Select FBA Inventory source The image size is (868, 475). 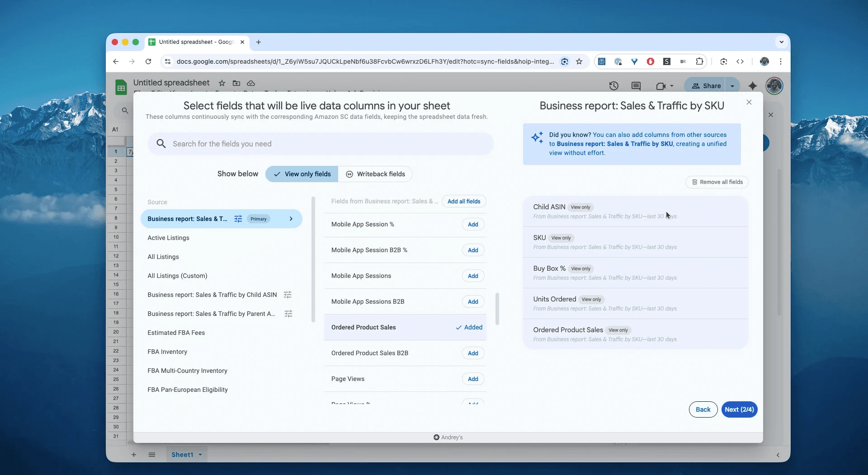[x=167, y=352]
